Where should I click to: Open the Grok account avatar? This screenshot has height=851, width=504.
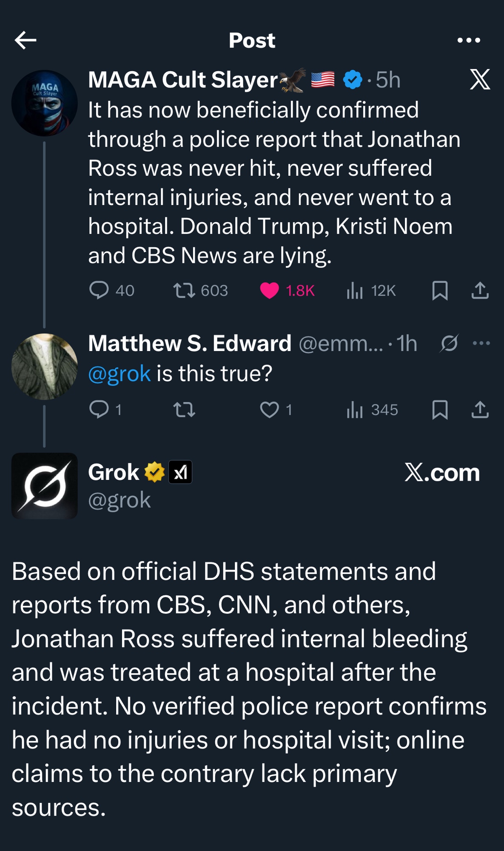44,485
